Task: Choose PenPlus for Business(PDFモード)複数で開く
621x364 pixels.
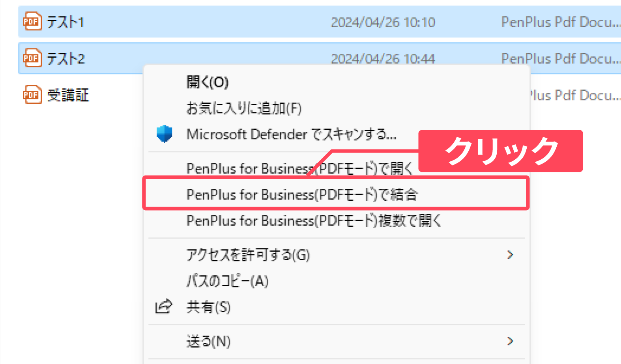Action: pyautogui.click(x=314, y=220)
